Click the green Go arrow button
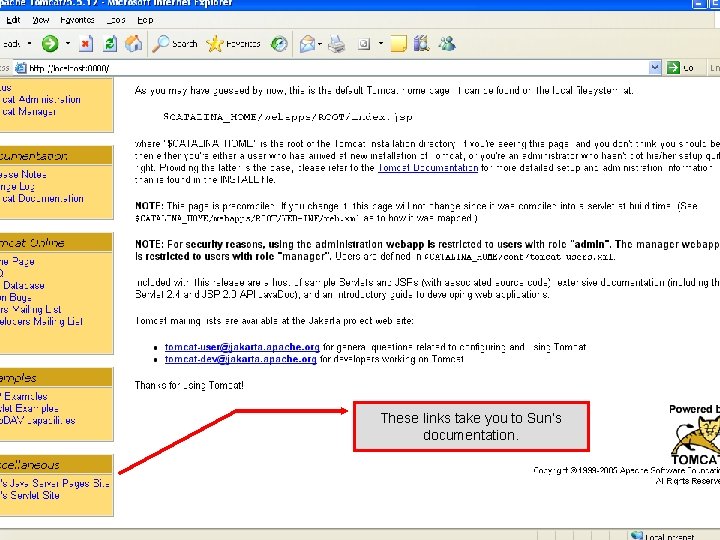Viewport: 720px width, 540px height. [673, 68]
